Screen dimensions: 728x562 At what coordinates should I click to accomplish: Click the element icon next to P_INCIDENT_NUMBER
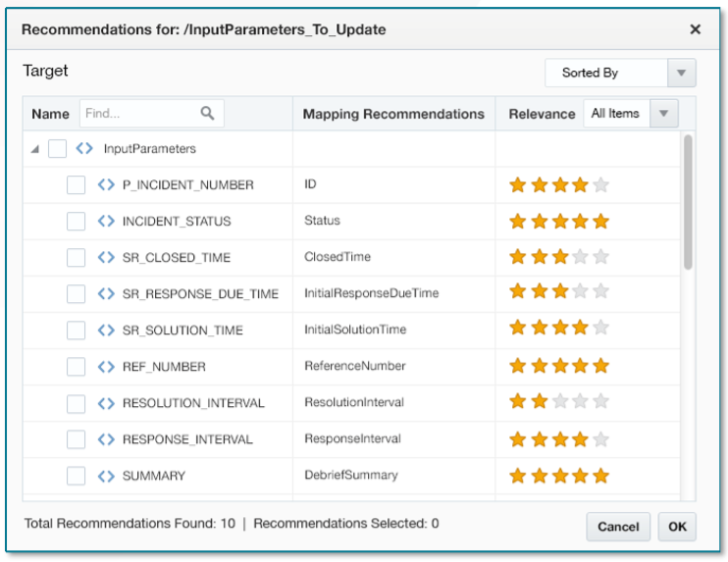[x=106, y=185]
